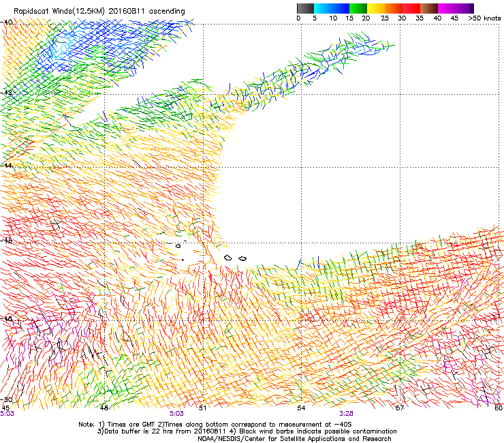
Task: Click the purple '3:28' swath time label
Action: tap(347, 414)
